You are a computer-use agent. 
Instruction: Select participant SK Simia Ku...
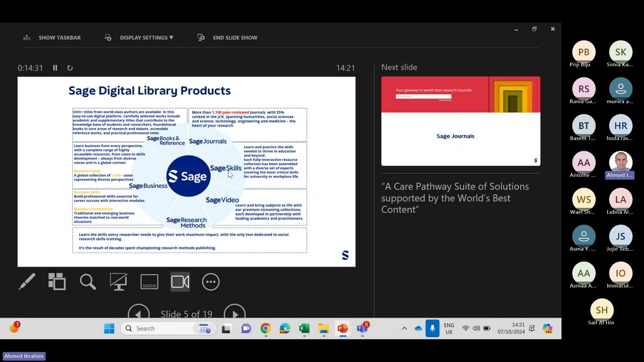pos(620,55)
